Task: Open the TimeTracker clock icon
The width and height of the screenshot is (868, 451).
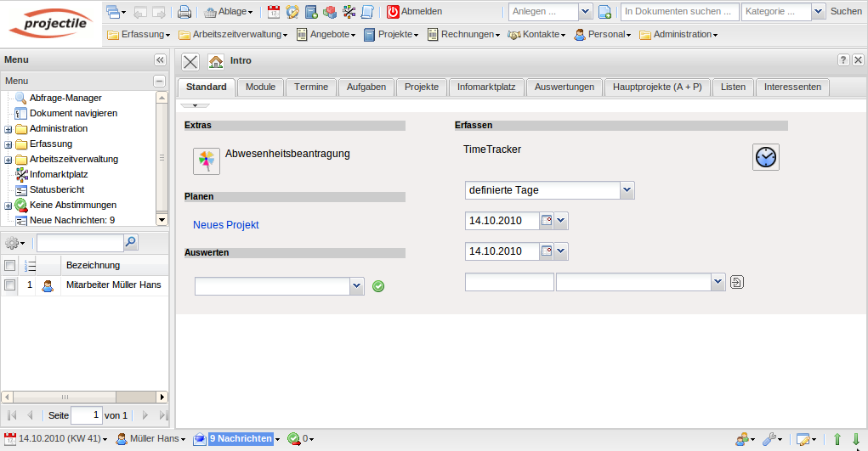Action: 765,157
